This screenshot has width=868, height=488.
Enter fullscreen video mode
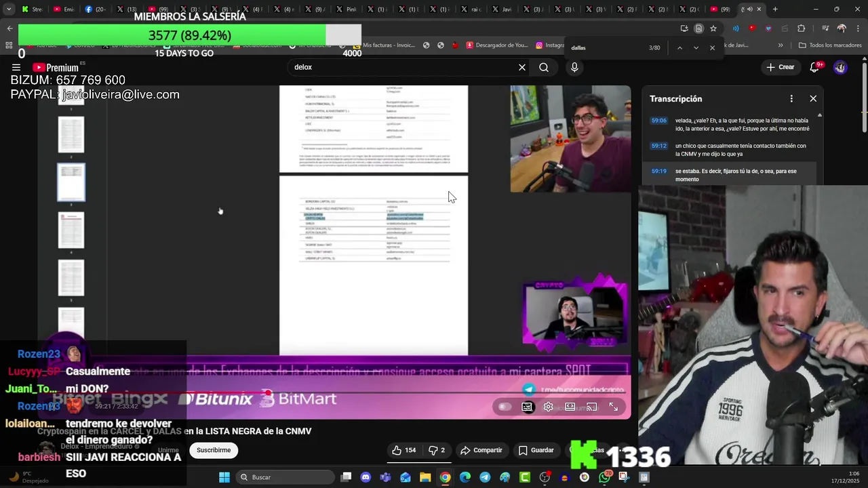614,407
